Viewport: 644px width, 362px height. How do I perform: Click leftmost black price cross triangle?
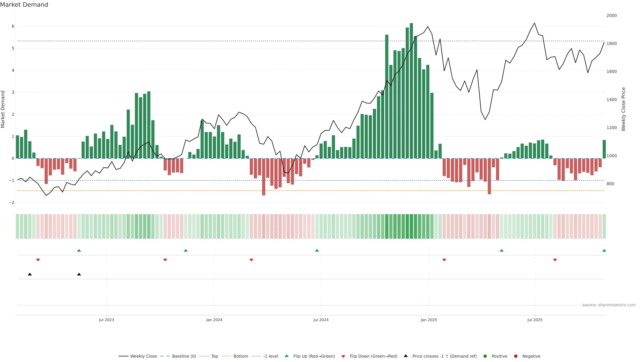[x=30, y=274]
